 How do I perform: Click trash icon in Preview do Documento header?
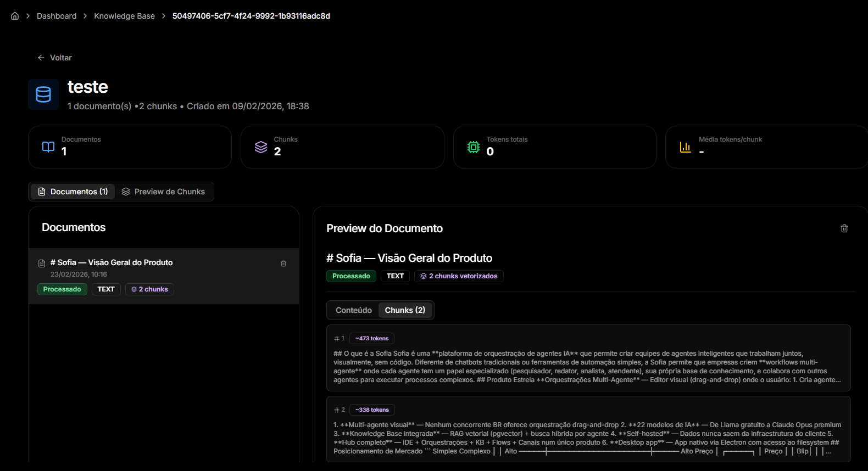click(844, 228)
